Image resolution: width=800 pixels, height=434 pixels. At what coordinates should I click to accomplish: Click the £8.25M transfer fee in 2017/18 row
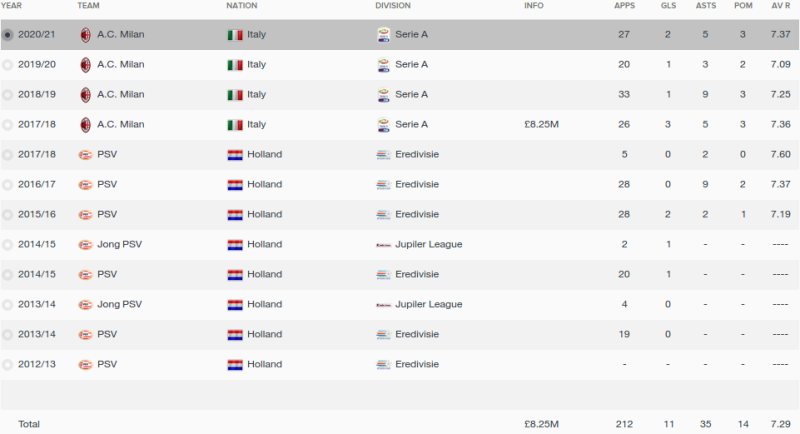point(542,124)
